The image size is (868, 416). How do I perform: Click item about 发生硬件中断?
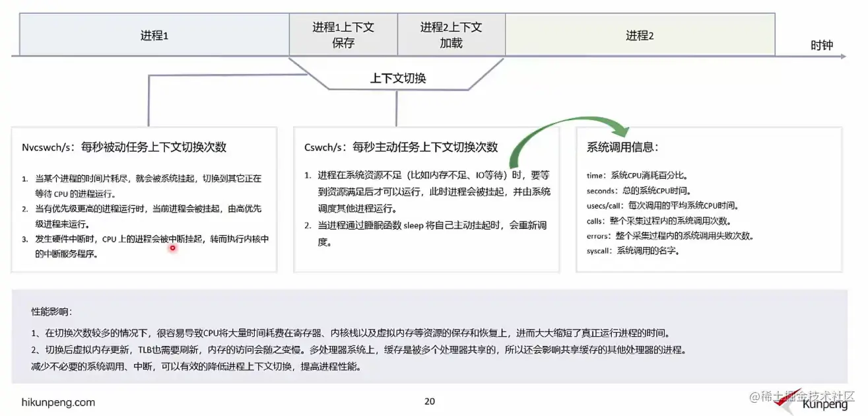[x=145, y=246]
